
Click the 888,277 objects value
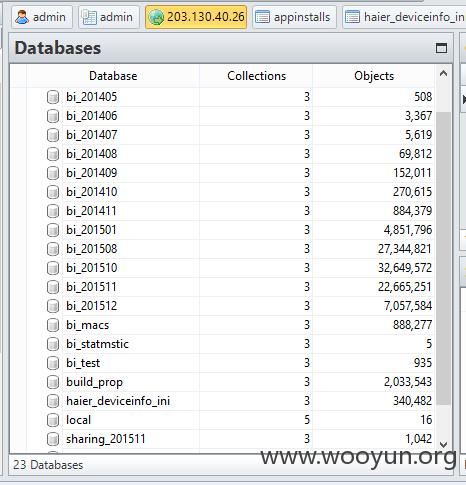pos(413,325)
